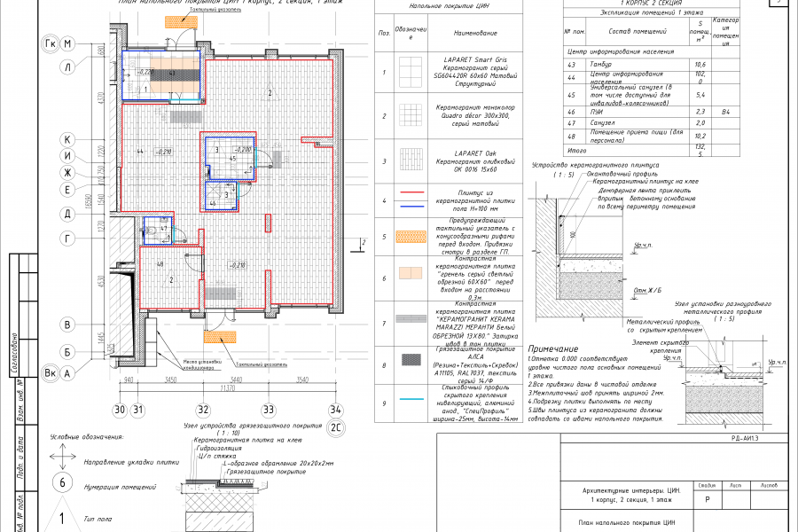Select 'Условные обозначения:' legend heading
Image resolution: width=798 pixels, height=532 pixels.
pos(87,437)
